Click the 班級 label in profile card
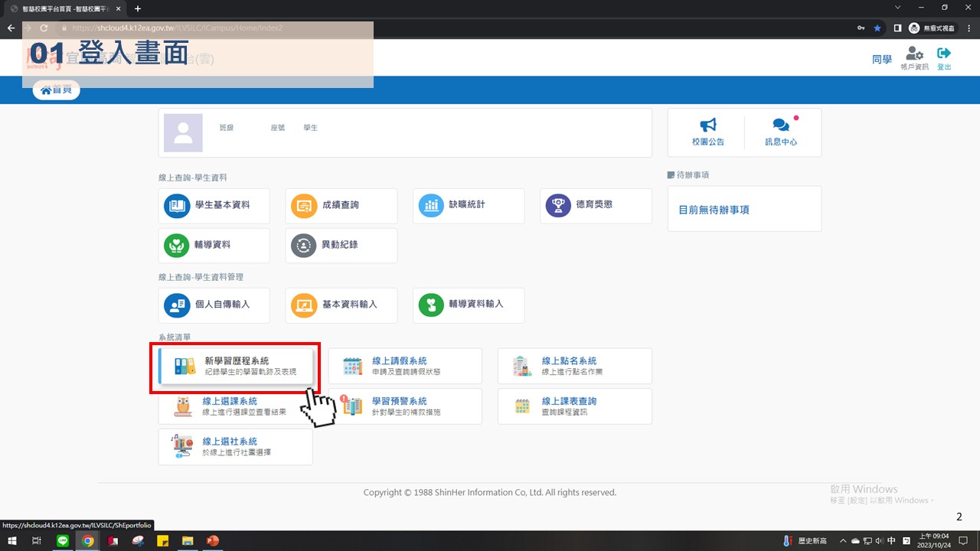Image resolution: width=980 pixels, height=551 pixels. point(227,128)
